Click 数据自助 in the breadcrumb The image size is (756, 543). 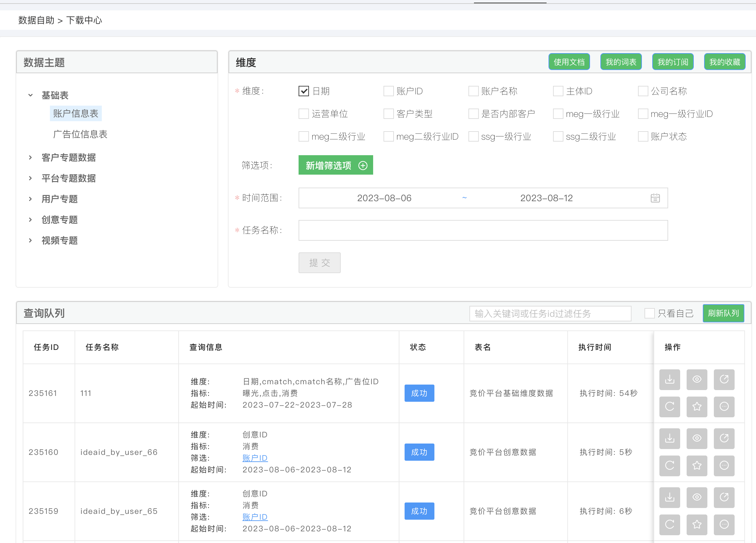(x=36, y=20)
